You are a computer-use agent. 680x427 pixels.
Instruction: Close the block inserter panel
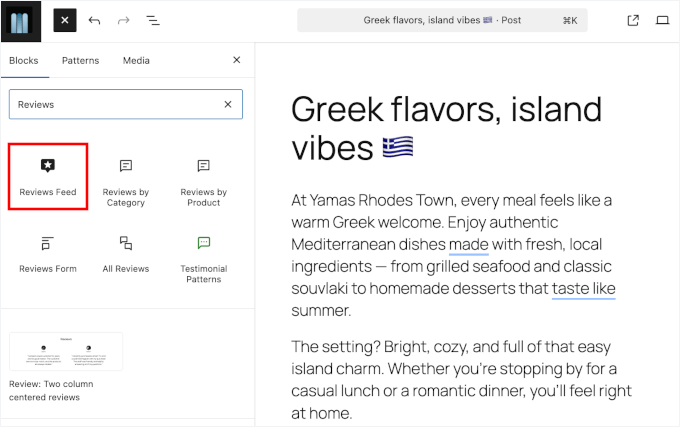coord(237,60)
